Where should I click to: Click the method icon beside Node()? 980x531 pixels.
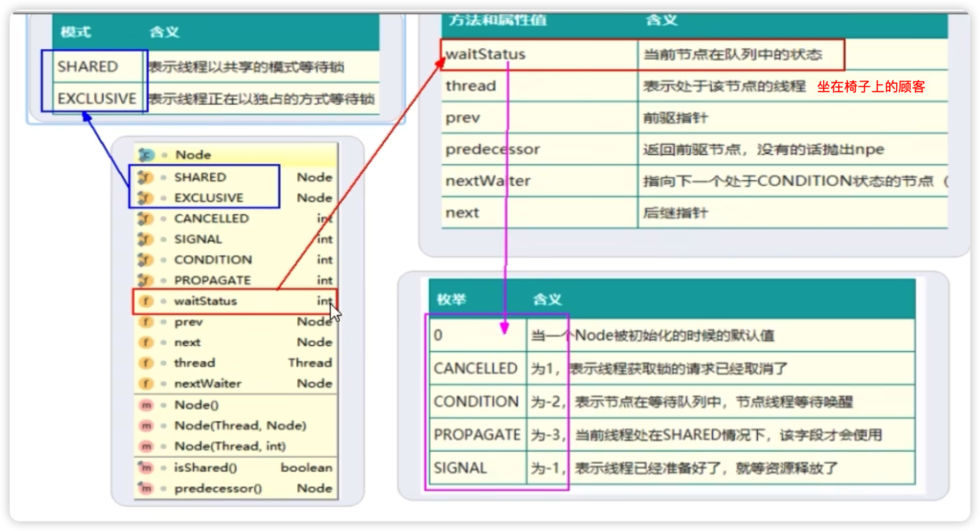click(x=146, y=405)
